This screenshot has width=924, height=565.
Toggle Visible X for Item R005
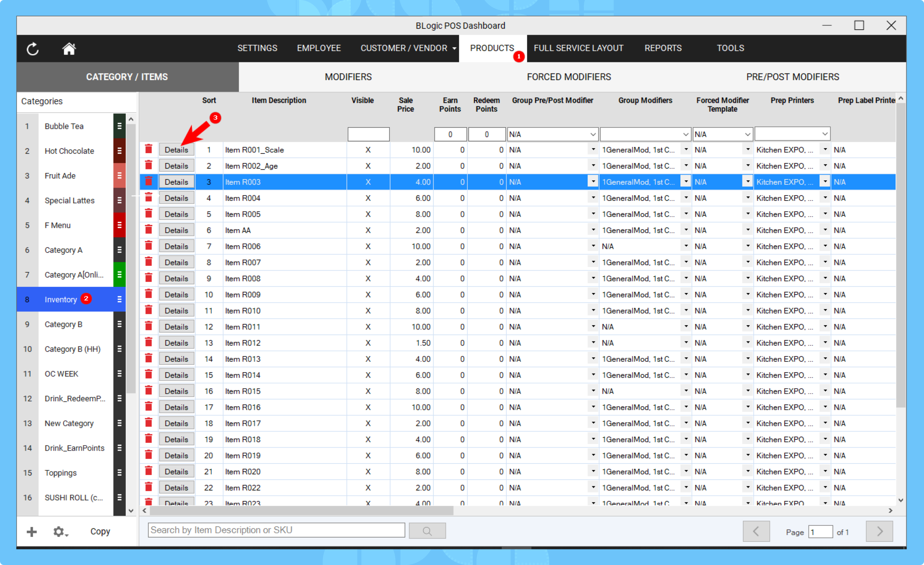point(368,214)
